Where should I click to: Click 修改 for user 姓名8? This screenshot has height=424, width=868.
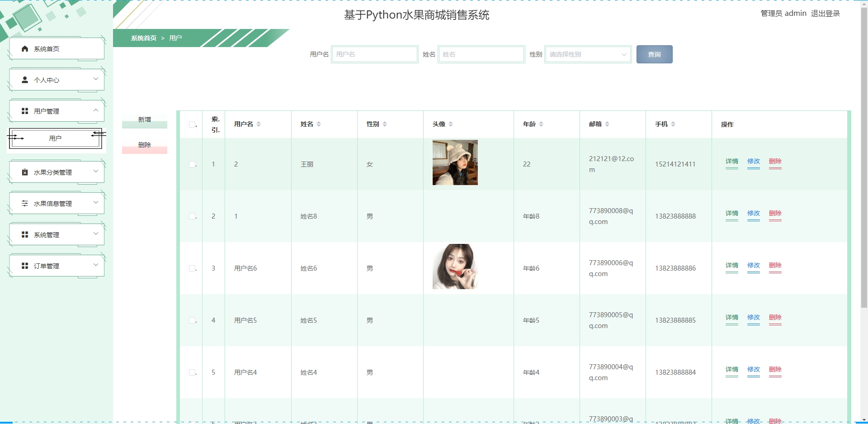[753, 214]
